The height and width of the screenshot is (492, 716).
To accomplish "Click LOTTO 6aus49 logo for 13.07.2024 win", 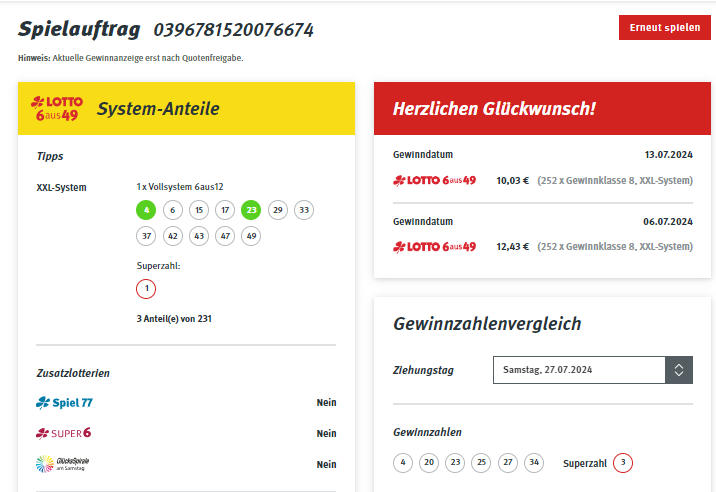I will (x=434, y=180).
